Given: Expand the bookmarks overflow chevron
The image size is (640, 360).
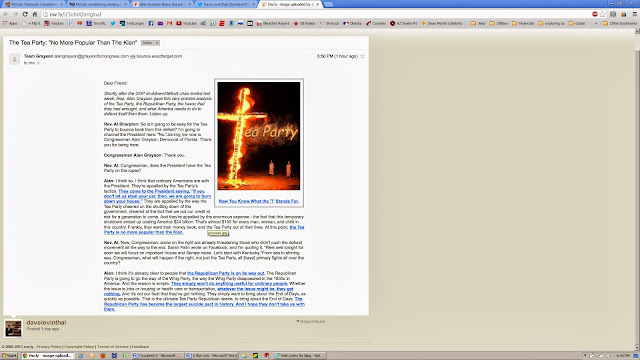Looking at the screenshot, I should coord(596,23).
